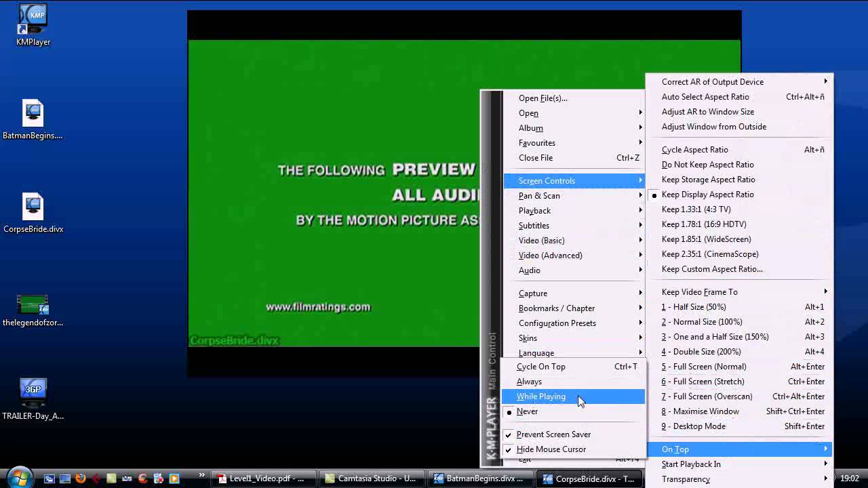The image size is (868, 488).
Task: Open the Screen Controls submenu
Action: pos(574,181)
